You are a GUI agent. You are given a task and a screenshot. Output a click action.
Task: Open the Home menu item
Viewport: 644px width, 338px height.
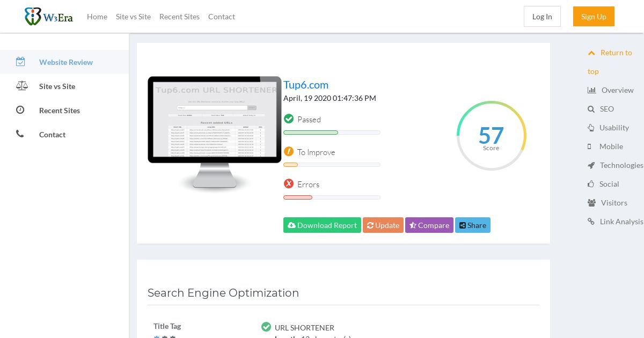click(97, 17)
